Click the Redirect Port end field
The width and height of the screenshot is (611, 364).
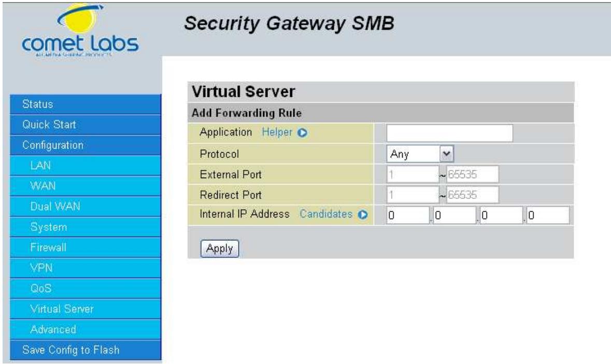point(472,195)
